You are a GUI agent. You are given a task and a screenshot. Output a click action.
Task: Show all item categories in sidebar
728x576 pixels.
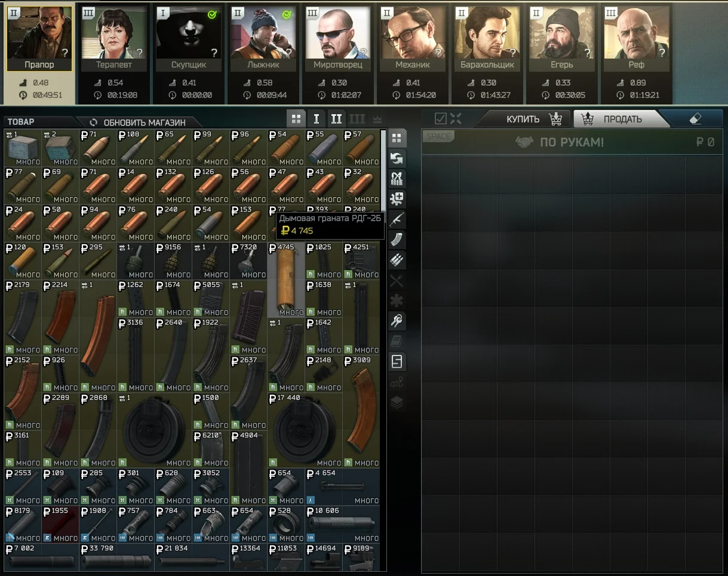[397, 139]
